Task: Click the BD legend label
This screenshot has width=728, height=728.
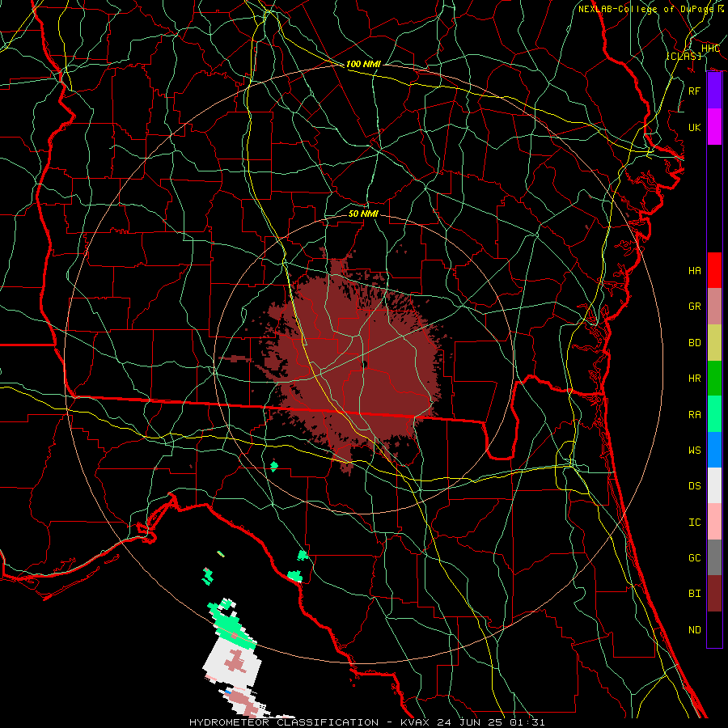Action: tap(695, 343)
